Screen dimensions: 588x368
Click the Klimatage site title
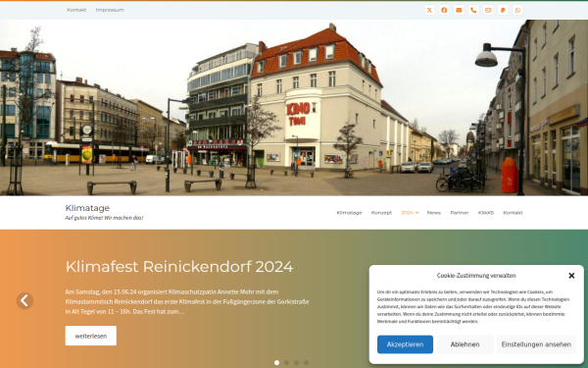pos(87,208)
